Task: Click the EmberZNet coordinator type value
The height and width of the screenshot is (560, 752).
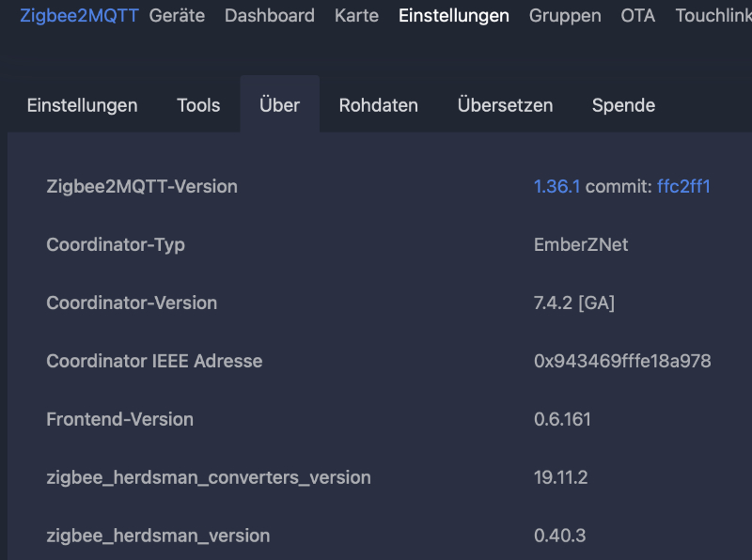Action: point(581,244)
